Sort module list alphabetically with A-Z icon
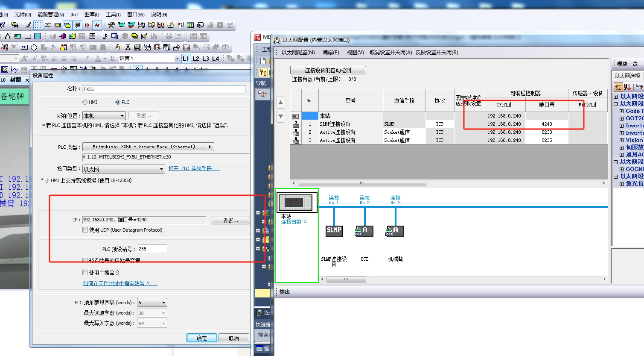This screenshot has width=644, height=356. click(x=627, y=87)
